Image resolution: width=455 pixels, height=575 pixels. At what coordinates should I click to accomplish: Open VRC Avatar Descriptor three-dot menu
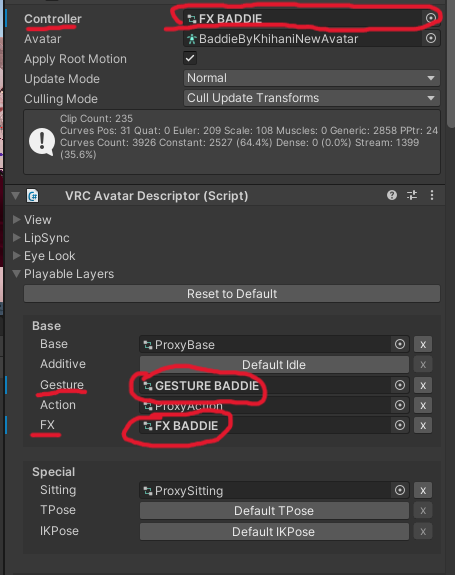pyautogui.click(x=432, y=195)
